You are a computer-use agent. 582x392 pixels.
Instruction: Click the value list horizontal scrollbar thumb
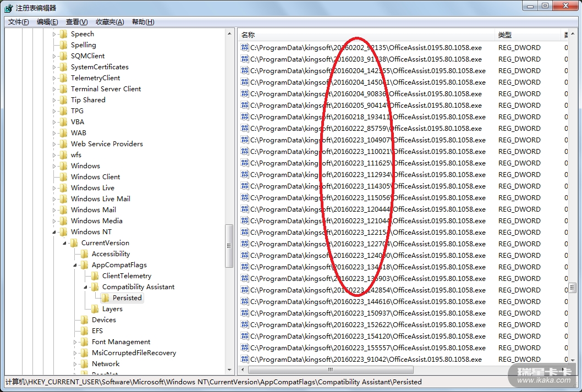331,370
